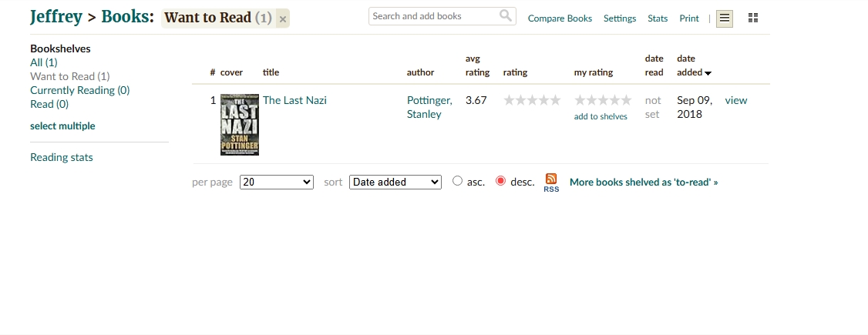This screenshot has width=868, height=335.
Task: Switch to cover grid view icon
Action: click(753, 18)
